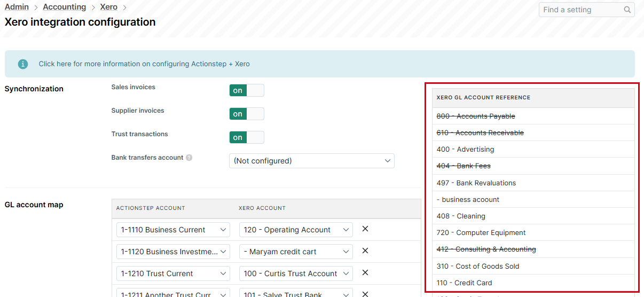Click 720 - Computer Equipment entry
The height and width of the screenshot is (297, 644).
click(x=533, y=232)
